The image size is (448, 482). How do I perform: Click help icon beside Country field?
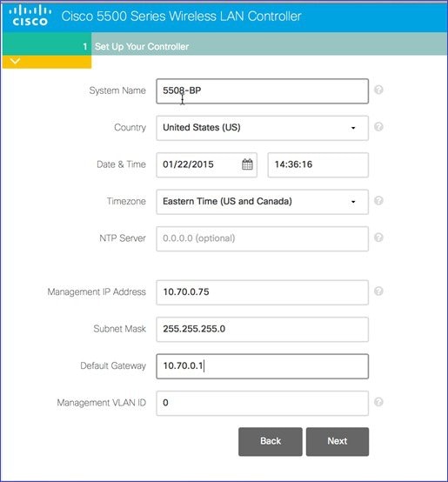[378, 127]
